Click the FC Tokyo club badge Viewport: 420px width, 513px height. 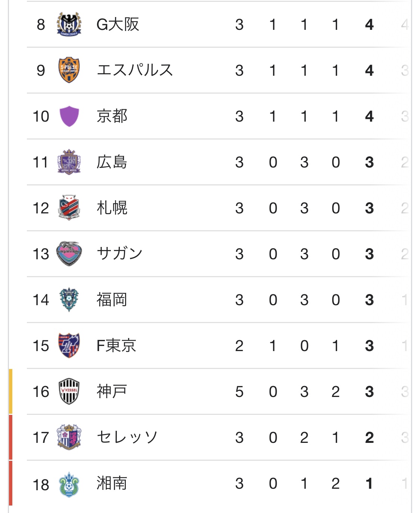click(x=69, y=345)
